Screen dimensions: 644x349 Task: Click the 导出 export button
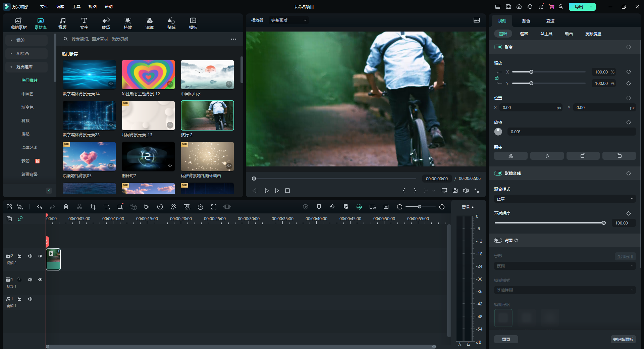pyautogui.click(x=579, y=7)
